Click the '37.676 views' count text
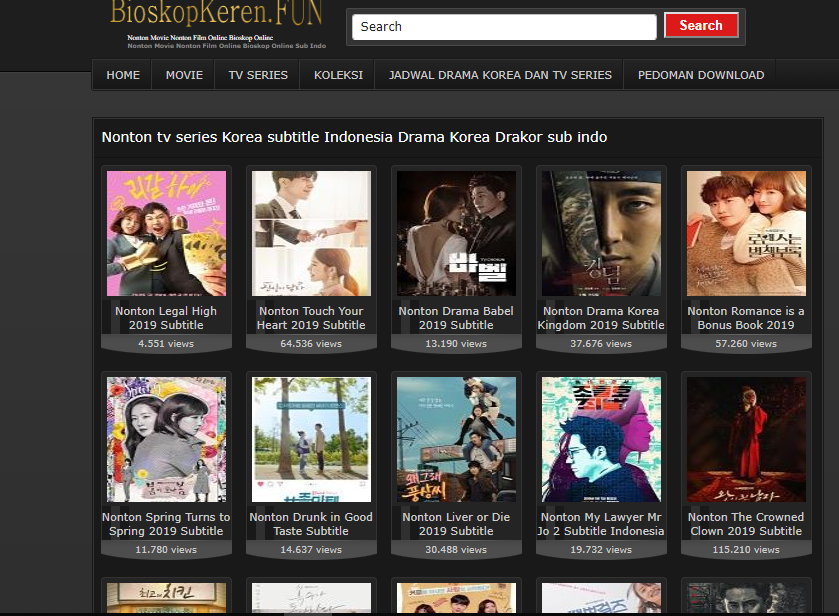The width and height of the screenshot is (839, 616). click(x=601, y=344)
